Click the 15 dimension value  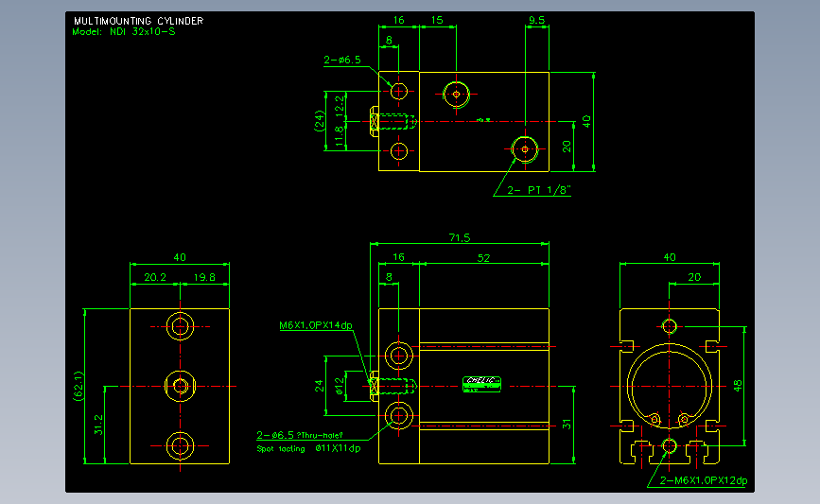click(437, 21)
